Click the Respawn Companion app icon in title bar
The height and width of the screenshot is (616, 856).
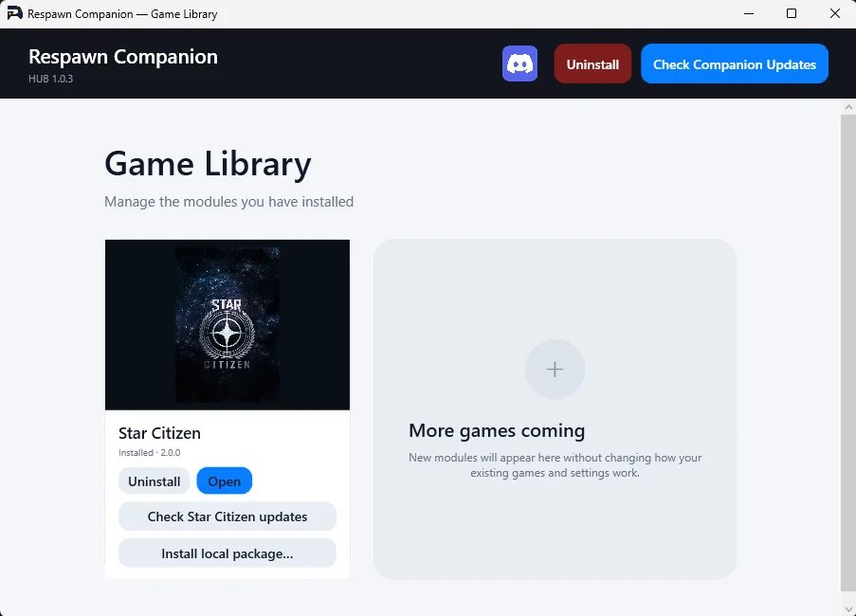pyautogui.click(x=14, y=13)
